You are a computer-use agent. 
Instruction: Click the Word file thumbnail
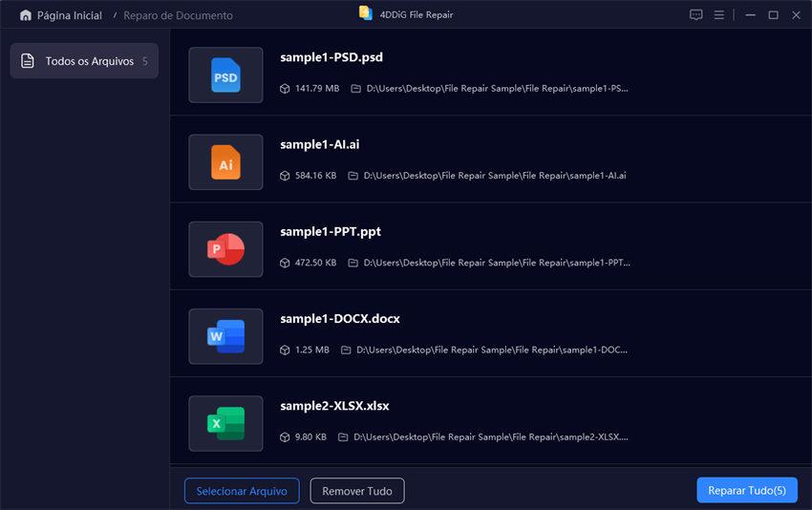coord(225,336)
